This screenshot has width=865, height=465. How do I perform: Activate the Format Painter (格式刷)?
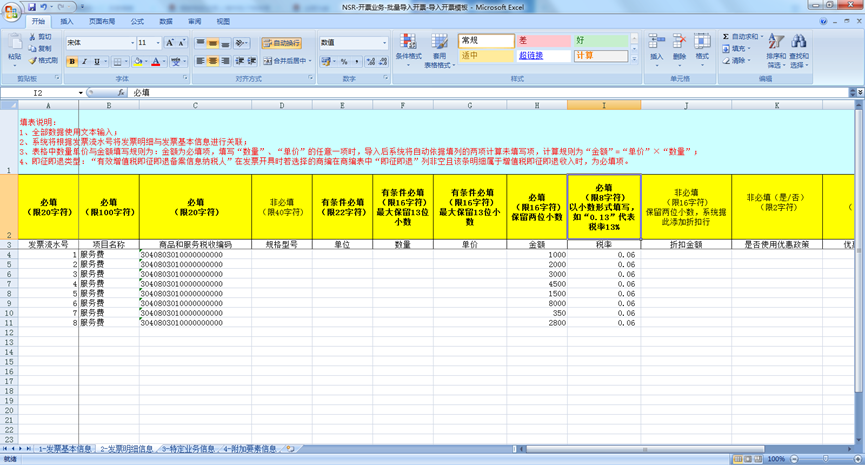44,60
